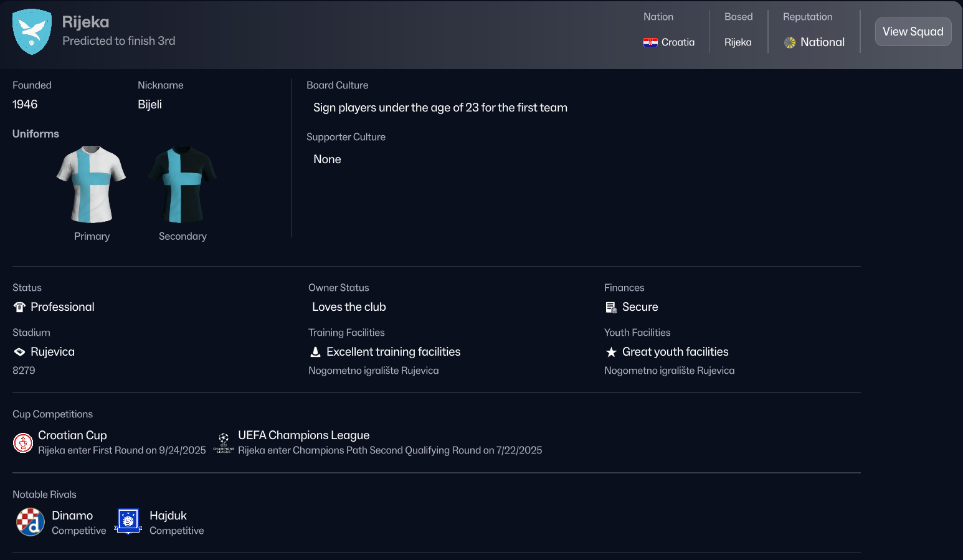Click the Professional status shirt icon

[19, 307]
